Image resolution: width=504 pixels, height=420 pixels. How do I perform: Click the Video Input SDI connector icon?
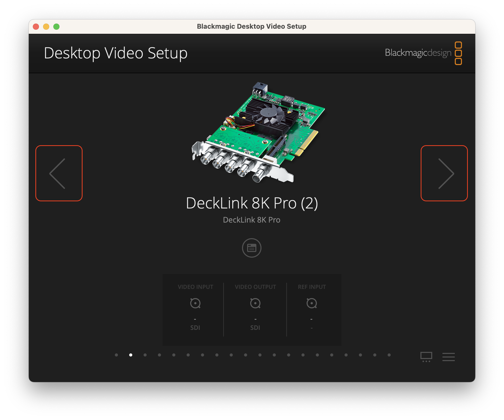point(195,303)
